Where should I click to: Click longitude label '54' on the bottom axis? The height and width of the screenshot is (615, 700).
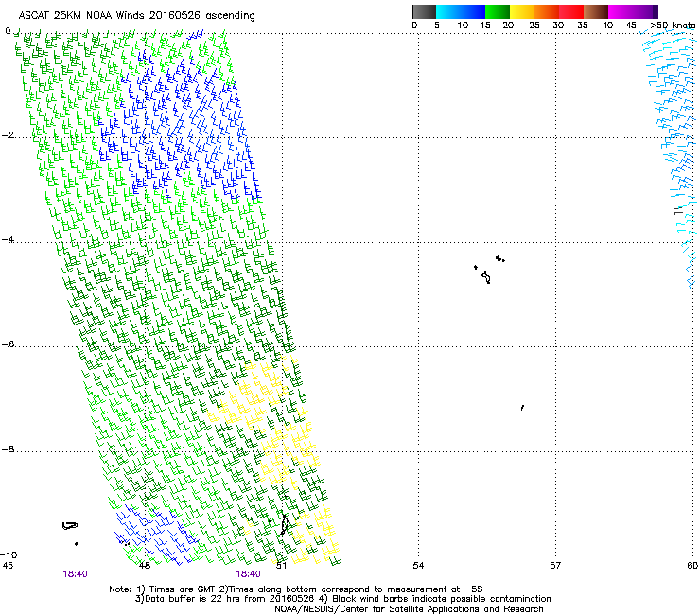click(x=418, y=566)
